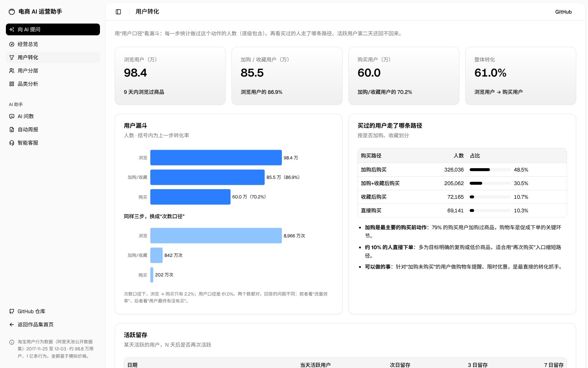Click the GitHub 仓库 octocat icon

(12, 311)
